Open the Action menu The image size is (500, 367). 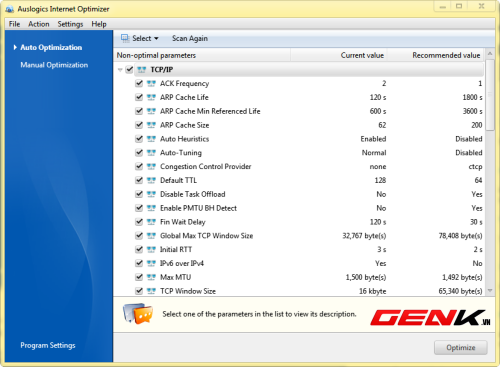click(39, 24)
